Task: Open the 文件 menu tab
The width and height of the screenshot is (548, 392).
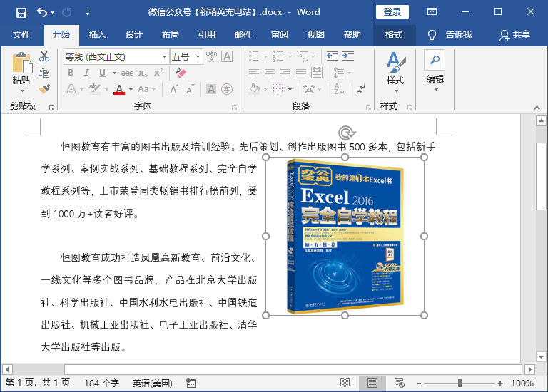Action: 21,35
